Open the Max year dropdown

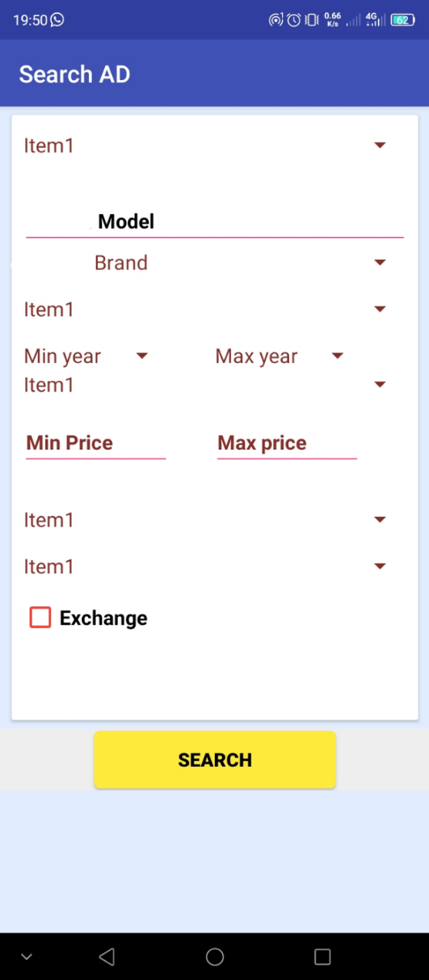pyautogui.click(x=280, y=357)
